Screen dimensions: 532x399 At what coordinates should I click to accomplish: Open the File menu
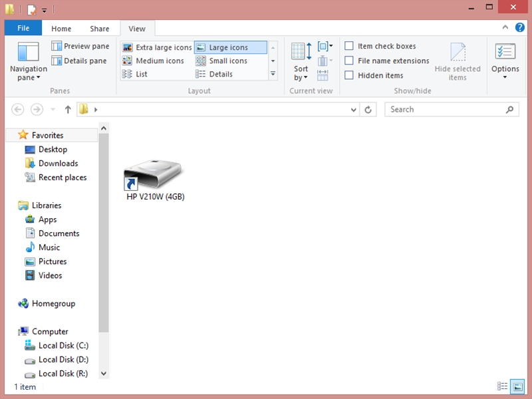click(x=23, y=28)
